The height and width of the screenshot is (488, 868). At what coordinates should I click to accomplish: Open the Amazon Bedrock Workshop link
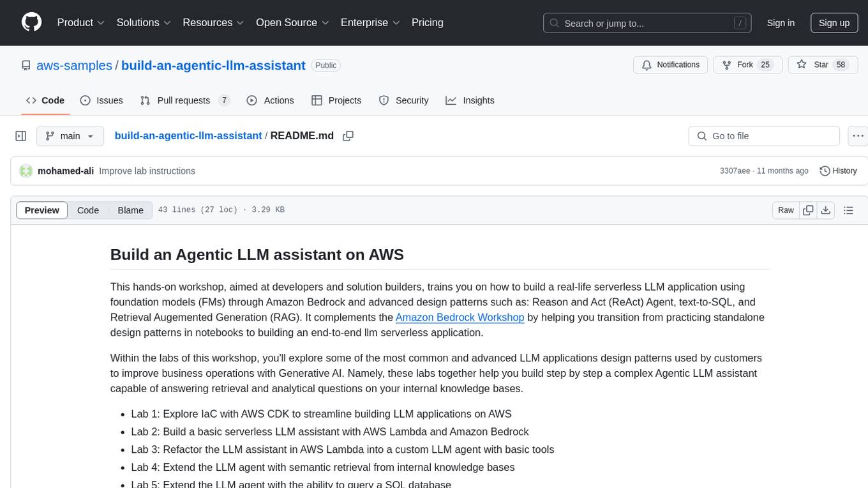(460, 317)
